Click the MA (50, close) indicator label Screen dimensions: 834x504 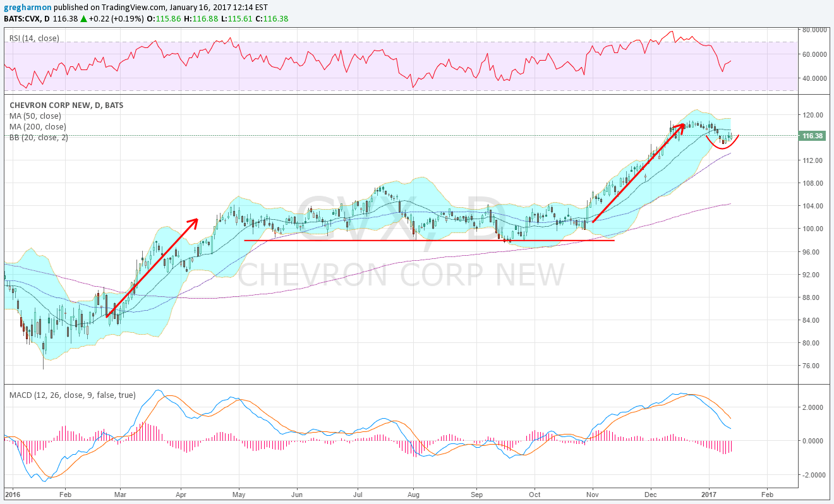35,116
